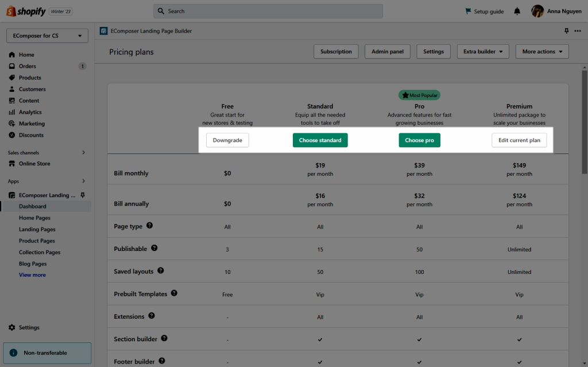Click the info icon on the Non-transferable banner

pos(14,353)
